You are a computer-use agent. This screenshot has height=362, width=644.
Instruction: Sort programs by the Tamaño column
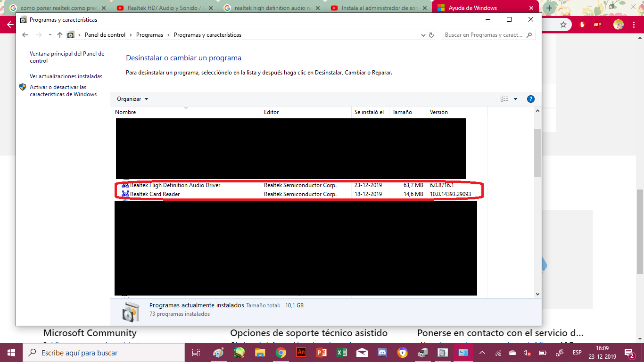click(408, 112)
